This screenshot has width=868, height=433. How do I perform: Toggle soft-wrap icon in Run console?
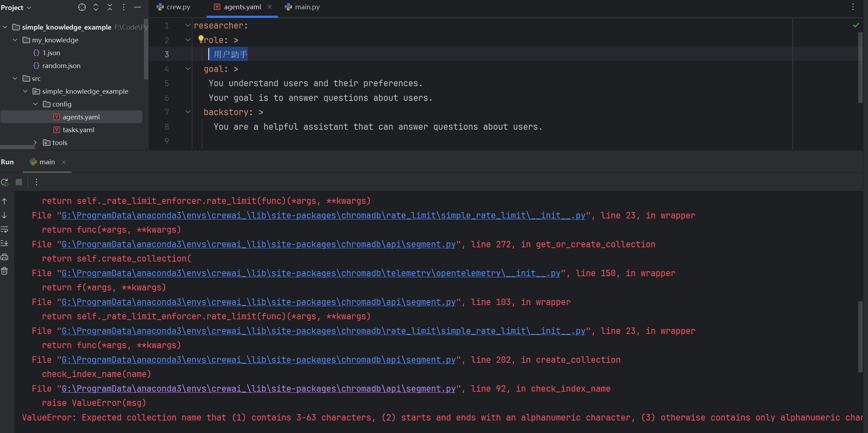tap(5, 230)
